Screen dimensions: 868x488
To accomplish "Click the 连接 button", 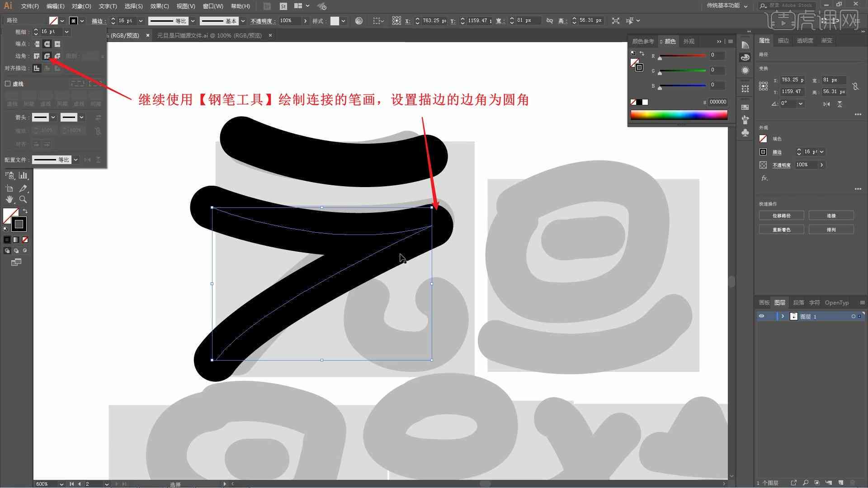I will tap(831, 216).
